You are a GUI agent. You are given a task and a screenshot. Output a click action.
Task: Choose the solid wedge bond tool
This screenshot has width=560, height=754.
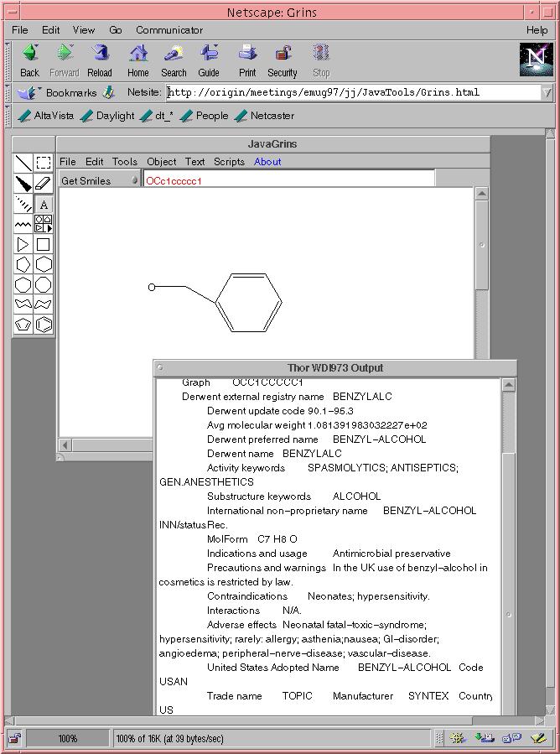[x=23, y=184]
